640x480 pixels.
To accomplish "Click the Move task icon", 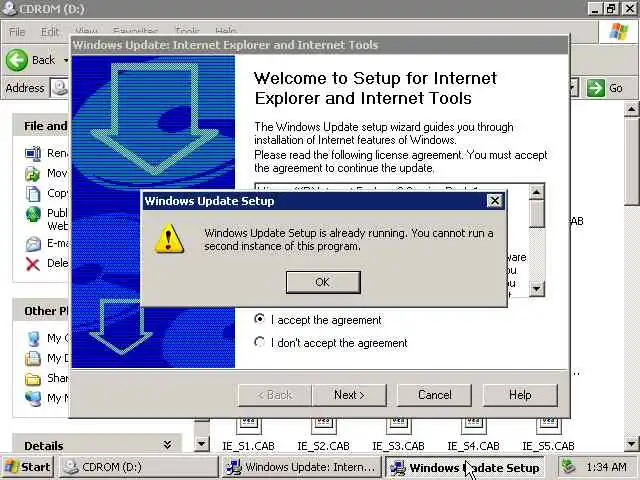I will (x=33, y=174).
